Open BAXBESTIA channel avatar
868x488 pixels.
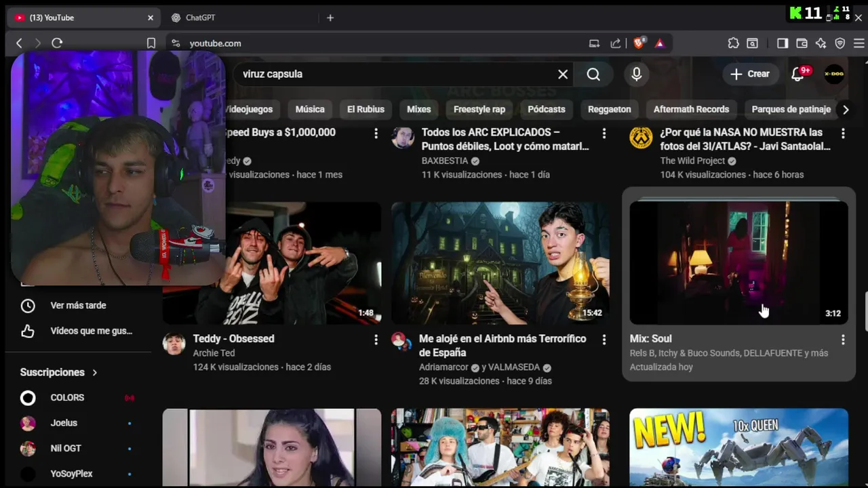coord(403,138)
